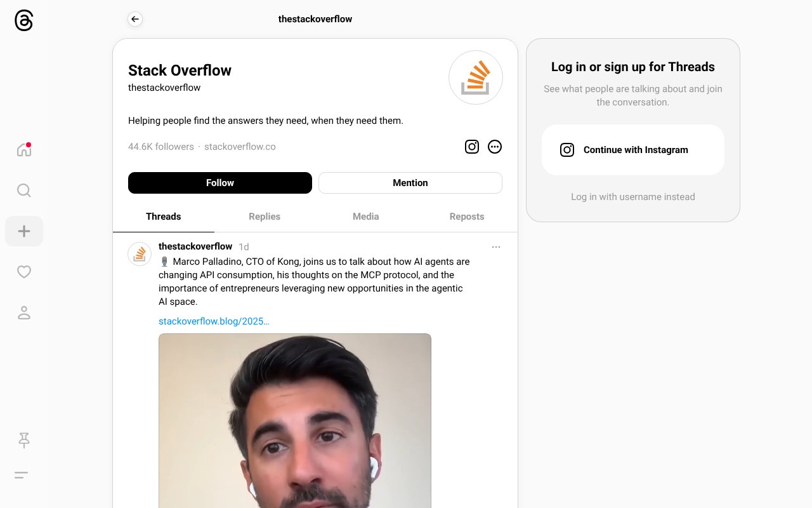
Task: Click the Mention button
Action: (x=410, y=183)
